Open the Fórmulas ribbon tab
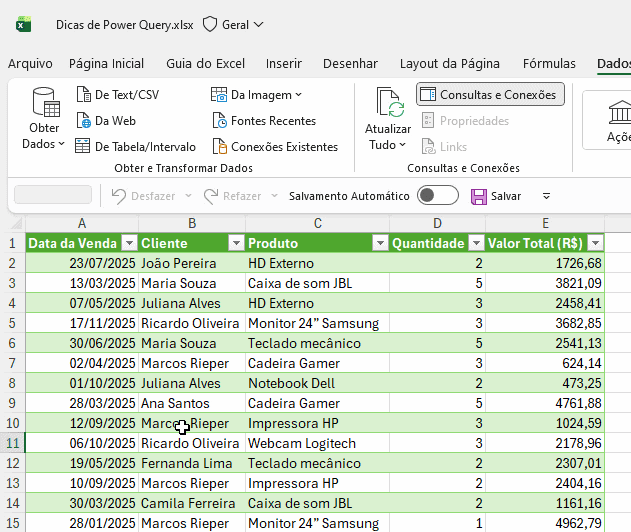Image resolution: width=631 pixels, height=532 pixels. coord(549,63)
